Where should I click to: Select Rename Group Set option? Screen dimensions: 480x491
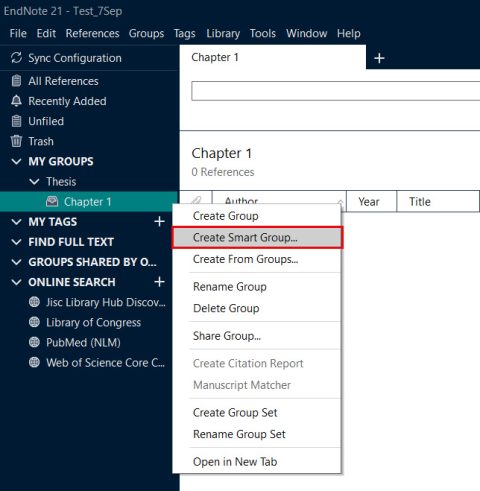[257, 434]
